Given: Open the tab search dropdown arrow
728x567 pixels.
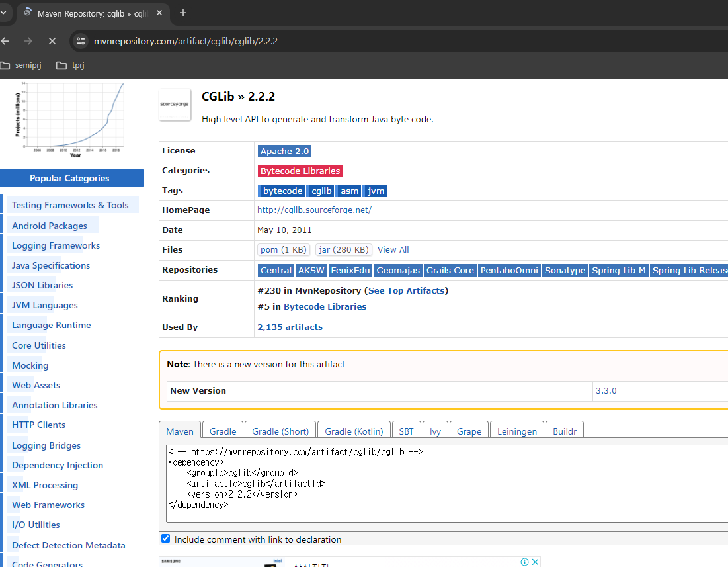Looking at the screenshot, I should [3, 13].
